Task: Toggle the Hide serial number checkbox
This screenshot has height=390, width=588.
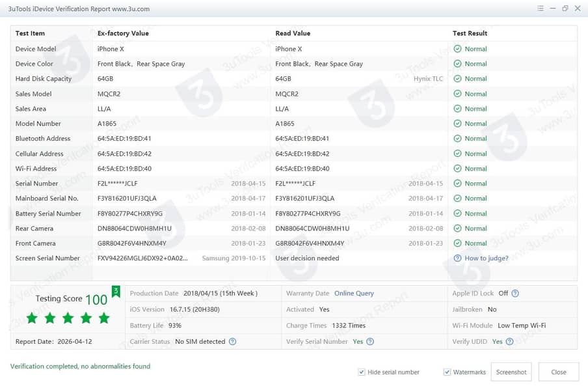Action: (x=362, y=372)
